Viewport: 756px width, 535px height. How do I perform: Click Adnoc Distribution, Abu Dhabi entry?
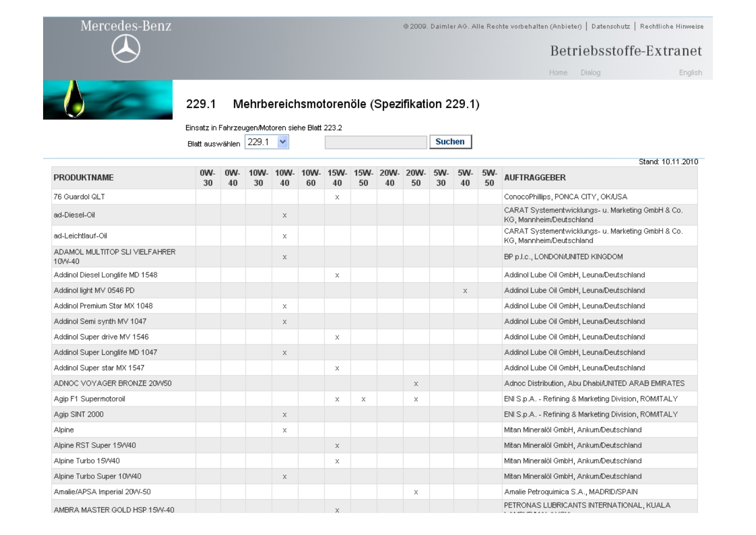594,383
